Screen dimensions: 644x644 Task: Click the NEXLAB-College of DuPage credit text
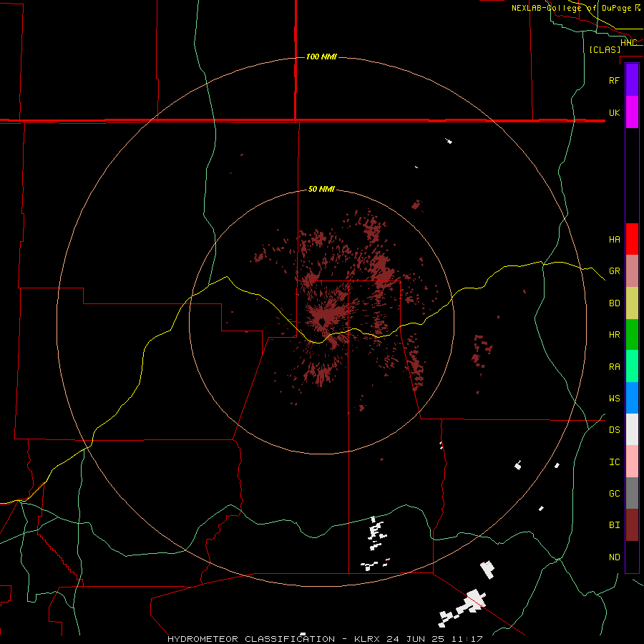click(x=571, y=8)
